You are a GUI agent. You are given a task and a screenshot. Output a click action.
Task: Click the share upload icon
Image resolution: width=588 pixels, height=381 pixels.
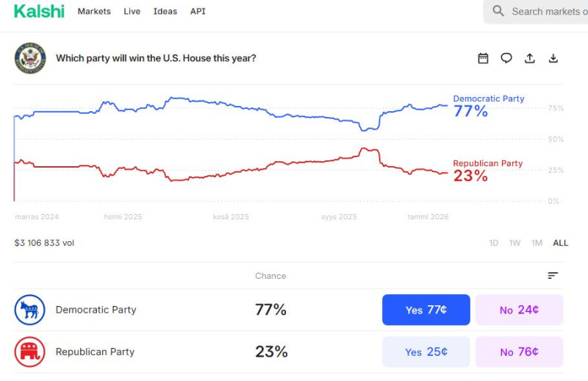pos(530,58)
